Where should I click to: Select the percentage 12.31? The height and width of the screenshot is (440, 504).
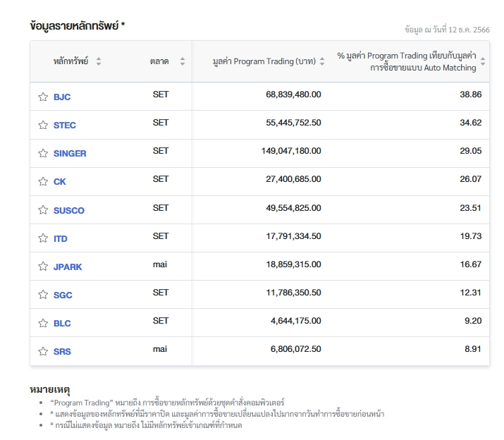pos(471,293)
